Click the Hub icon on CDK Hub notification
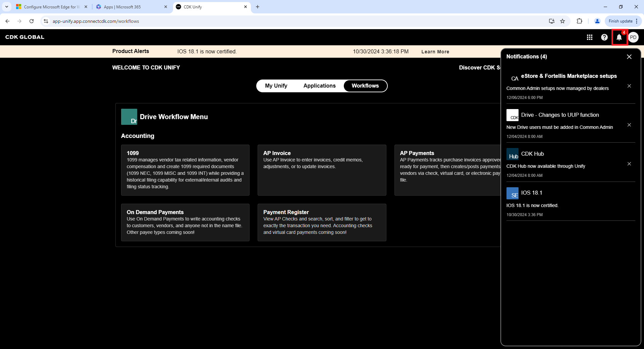The image size is (644, 349). (x=513, y=154)
